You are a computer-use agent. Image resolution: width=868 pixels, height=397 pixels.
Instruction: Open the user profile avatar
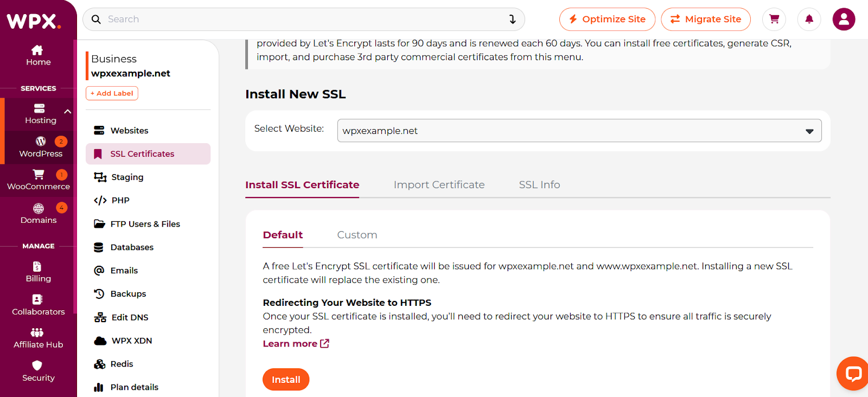(x=844, y=20)
